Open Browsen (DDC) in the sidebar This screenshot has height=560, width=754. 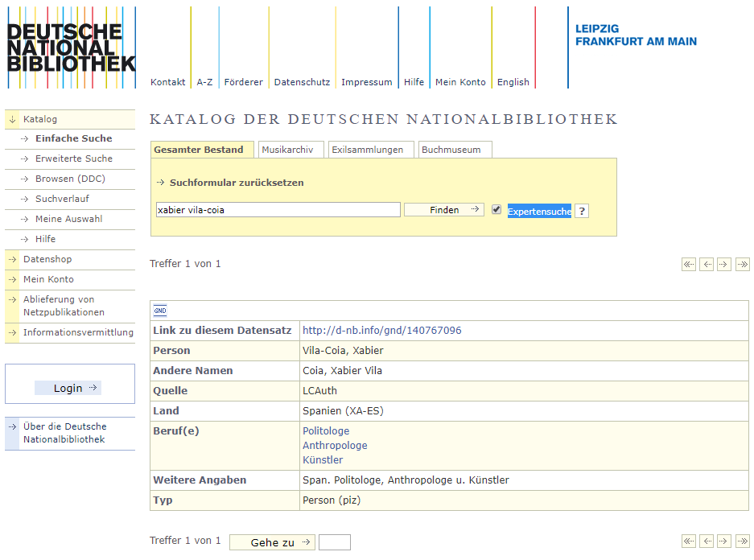70,179
